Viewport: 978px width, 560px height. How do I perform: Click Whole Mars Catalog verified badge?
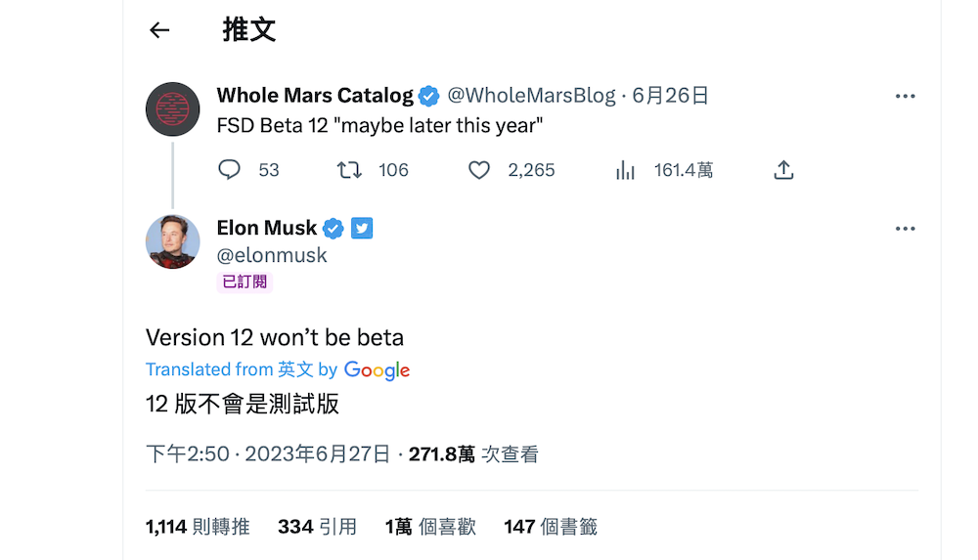coord(429,96)
